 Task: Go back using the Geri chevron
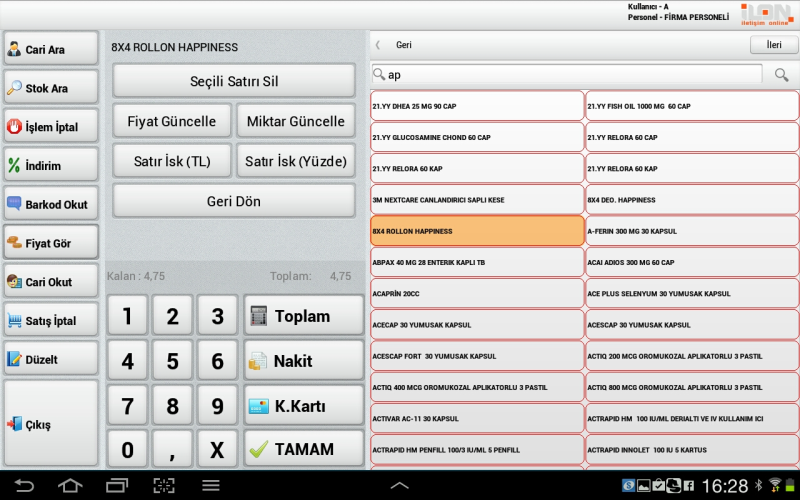coord(378,45)
